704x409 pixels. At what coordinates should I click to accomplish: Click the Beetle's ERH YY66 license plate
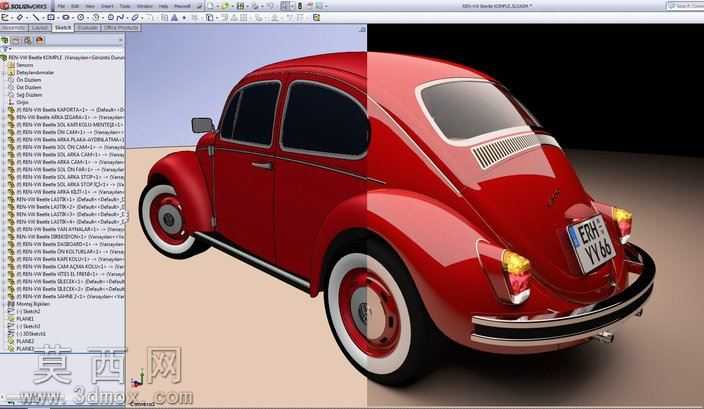coord(592,244)
